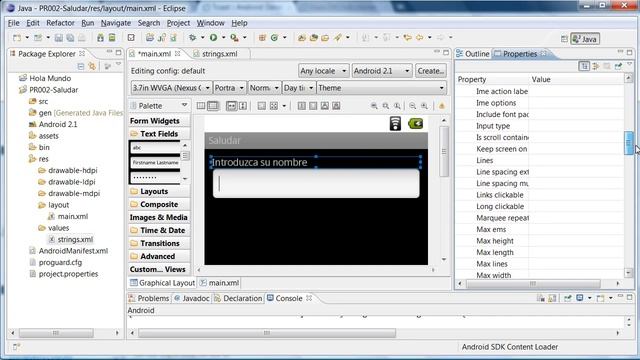The image size is (640, 360).
Task: Open the Theme dropdown
Action: 381,88
